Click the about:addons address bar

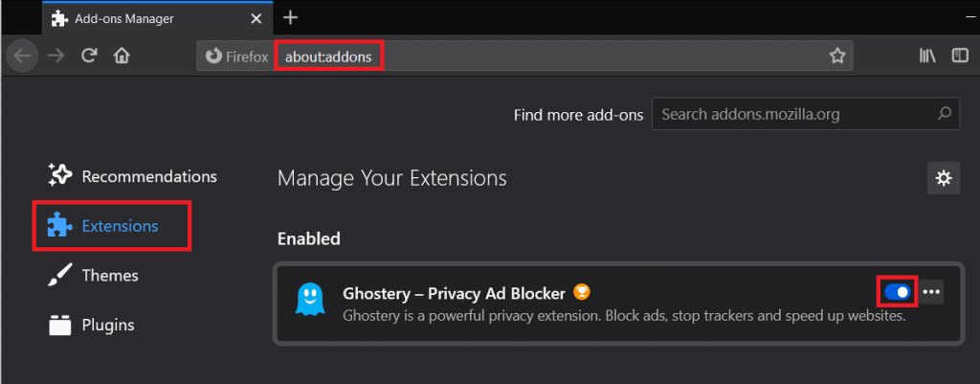[x=329, y=56]
